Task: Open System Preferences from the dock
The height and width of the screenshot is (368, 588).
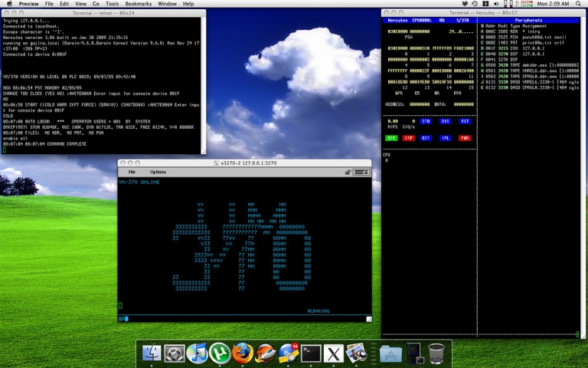Action: click(x=175, y=353)
